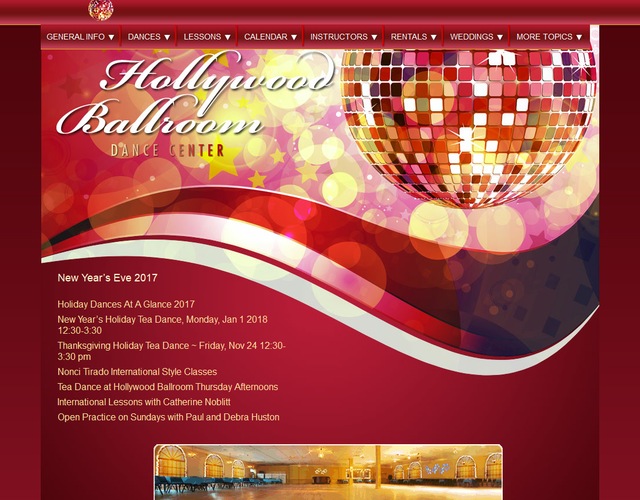Open the Calendar menu
Viewport: 640px width, 500px height.
270,37
